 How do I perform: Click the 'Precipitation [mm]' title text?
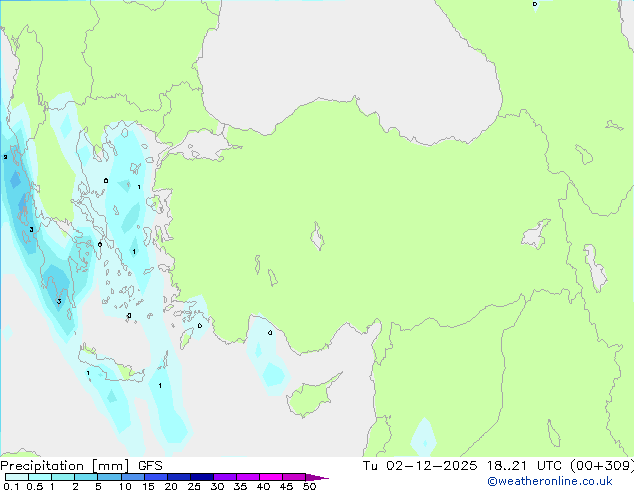65,466
